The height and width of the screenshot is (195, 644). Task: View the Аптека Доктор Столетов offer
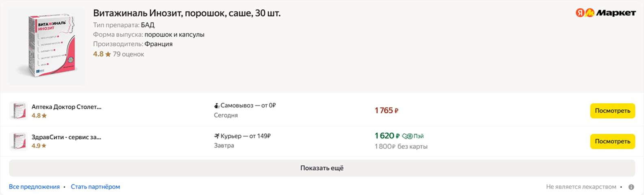[612, 110]
